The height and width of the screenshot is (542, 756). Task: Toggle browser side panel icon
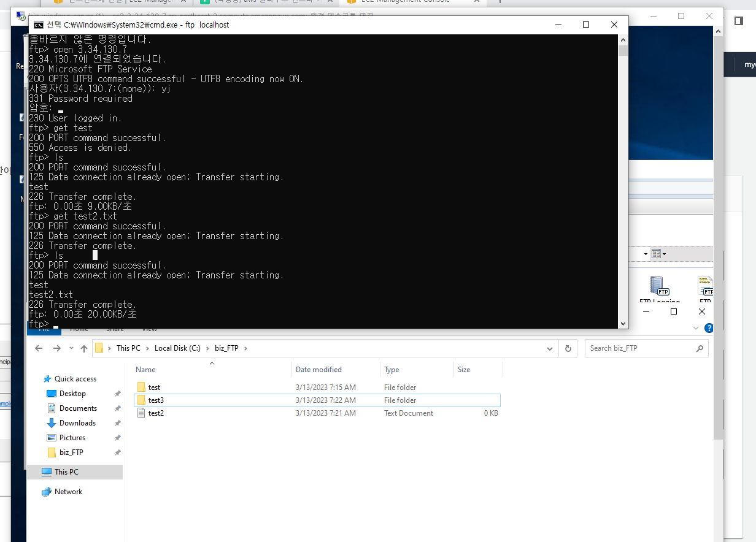click(x=739, y=20)
